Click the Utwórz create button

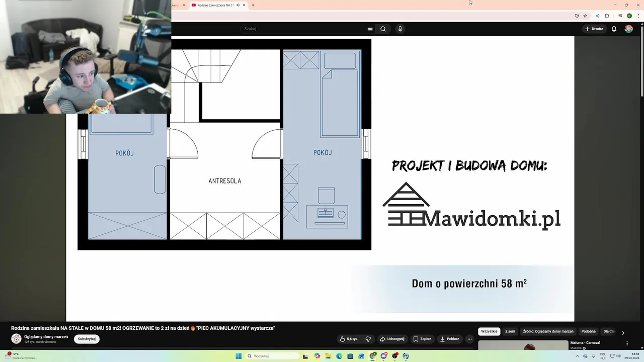click(594, 29)
